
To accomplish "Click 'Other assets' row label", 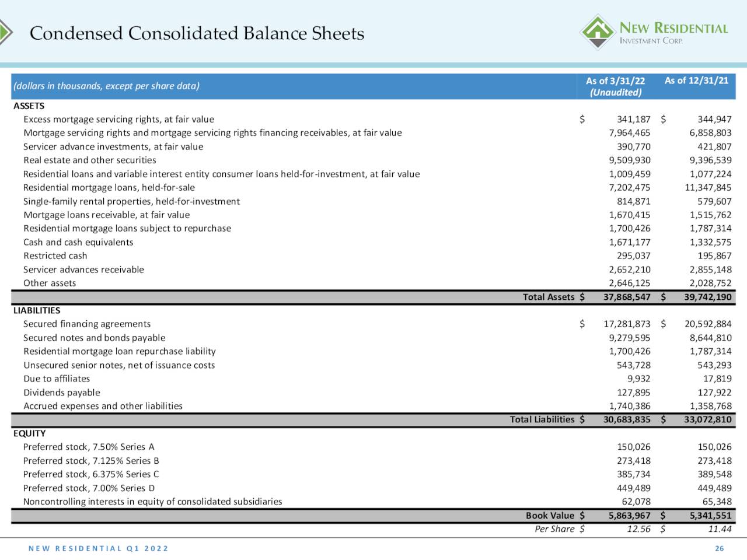I will pos(50,283).
